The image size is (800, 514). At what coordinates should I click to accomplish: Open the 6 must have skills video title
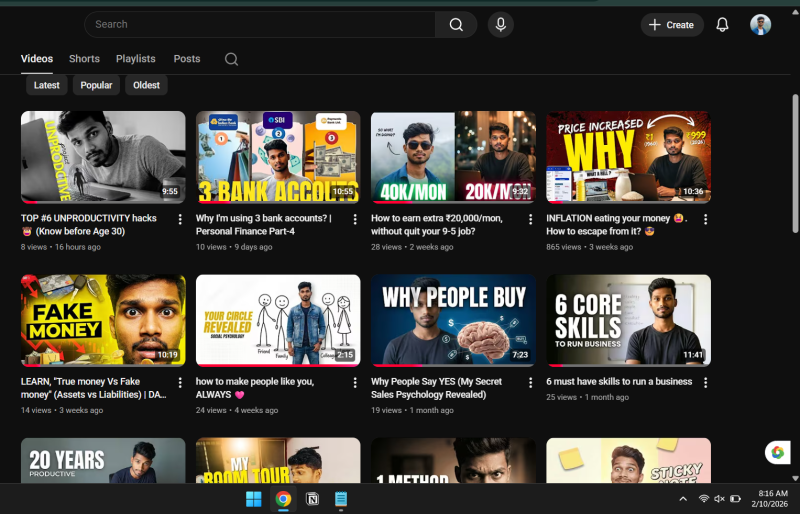[x=619, y=381]
